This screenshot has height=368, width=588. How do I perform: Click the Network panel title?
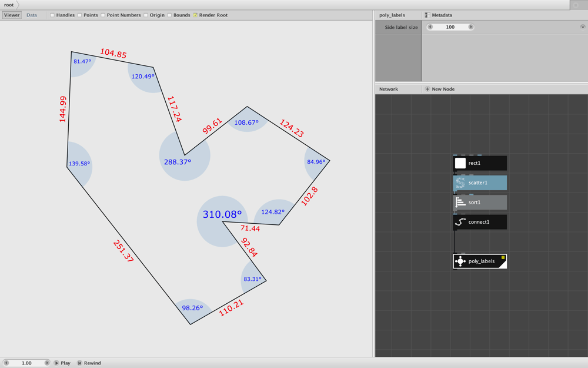[389, 89]
